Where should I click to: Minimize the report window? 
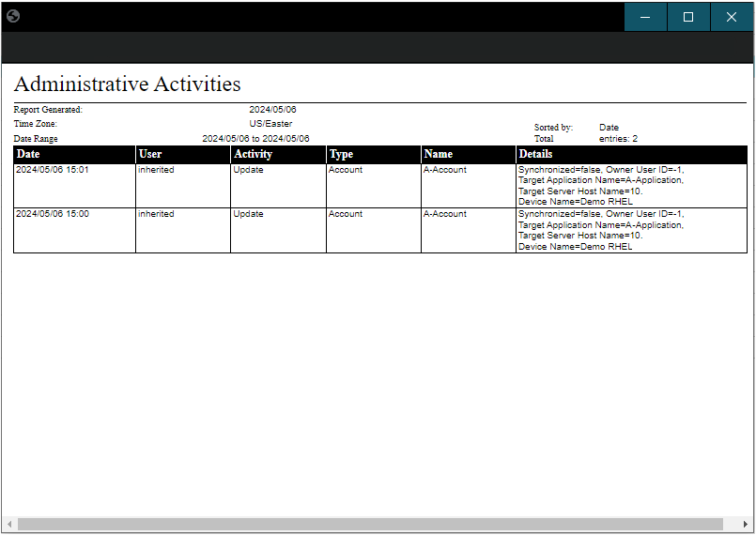(645, 17)
